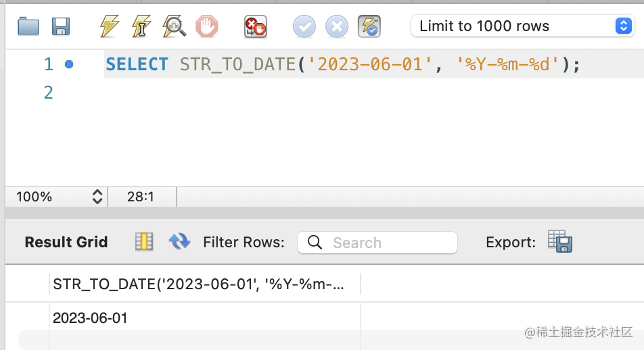Refresh the result grid data
The width and height of the screenshot is (644, 350).
click(179, 241)
